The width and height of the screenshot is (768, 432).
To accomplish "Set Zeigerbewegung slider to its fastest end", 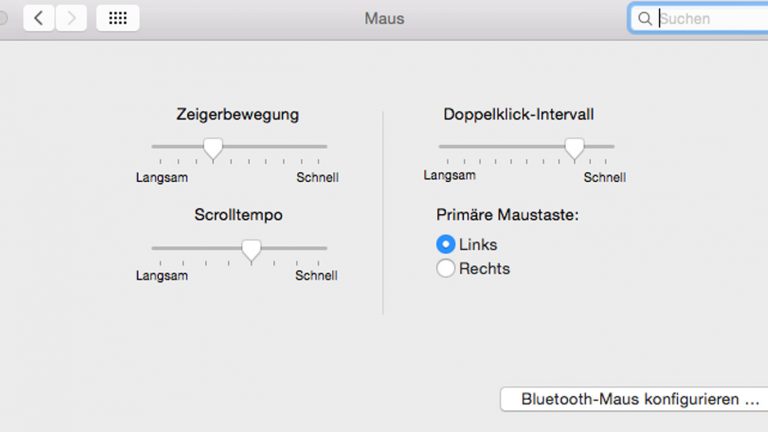I will point(326,147).
